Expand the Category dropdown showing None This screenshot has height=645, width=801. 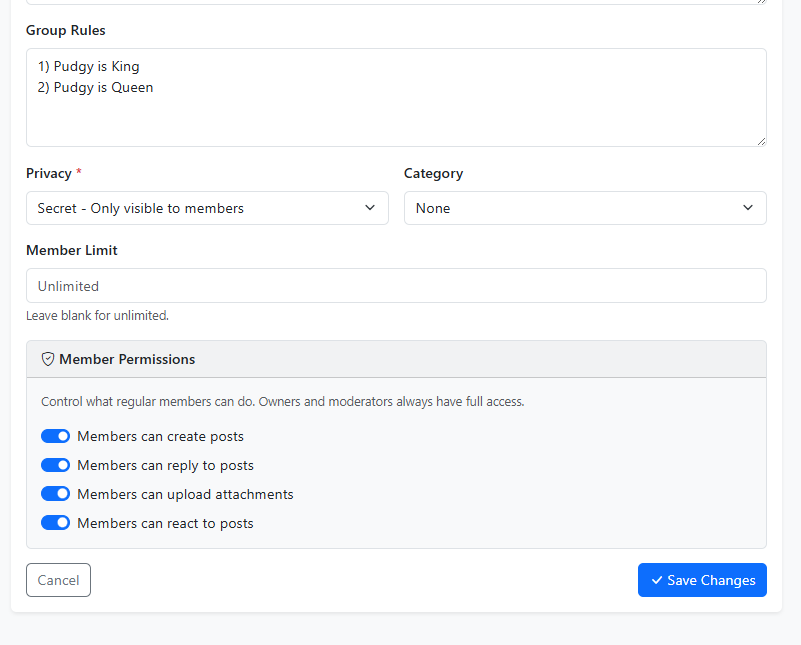(x=585, y=208)
